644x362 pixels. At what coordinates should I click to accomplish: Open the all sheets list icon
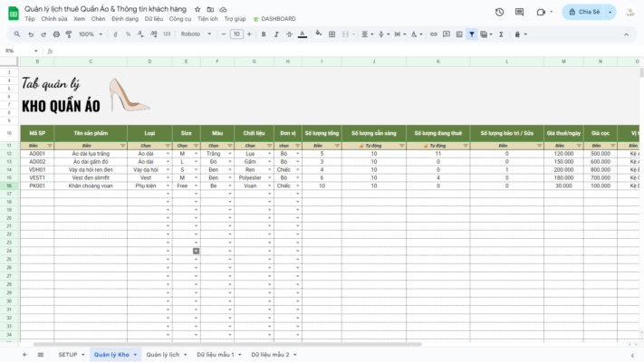[x=42, y=355]
